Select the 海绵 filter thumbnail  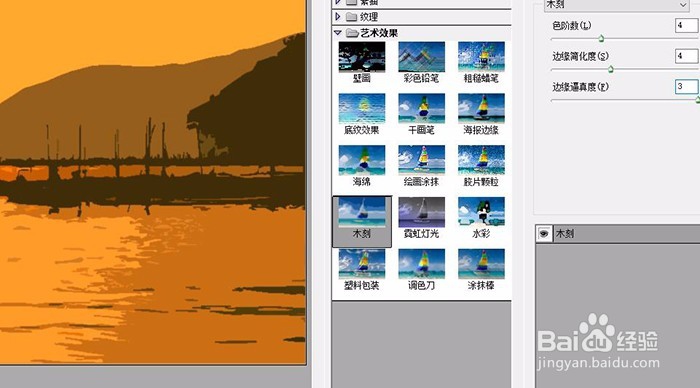[362, 160]
